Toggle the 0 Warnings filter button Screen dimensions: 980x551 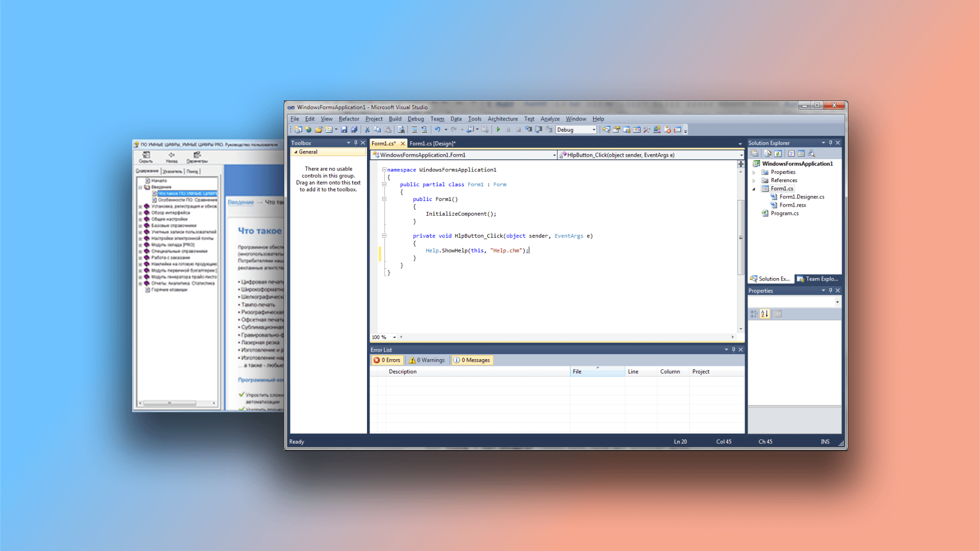tap(427, 360)
